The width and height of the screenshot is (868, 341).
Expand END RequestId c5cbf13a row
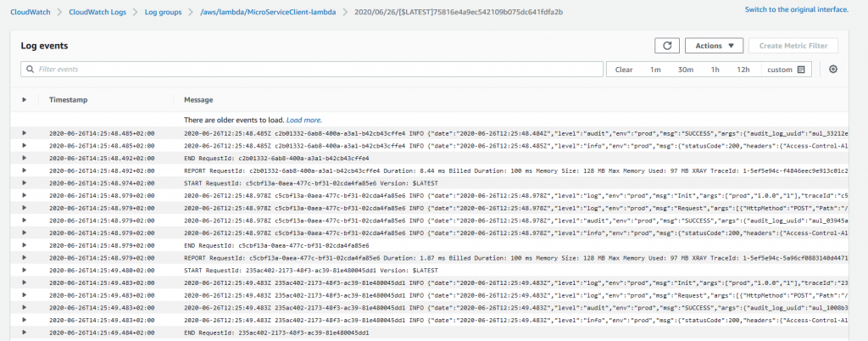pos(24,245)
